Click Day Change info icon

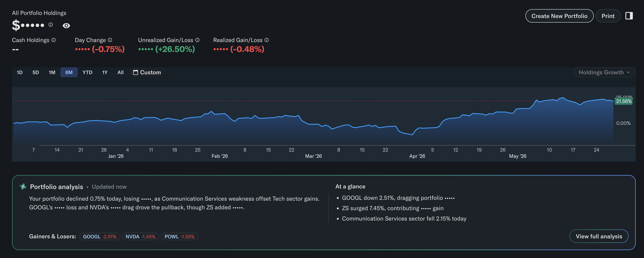110,40
